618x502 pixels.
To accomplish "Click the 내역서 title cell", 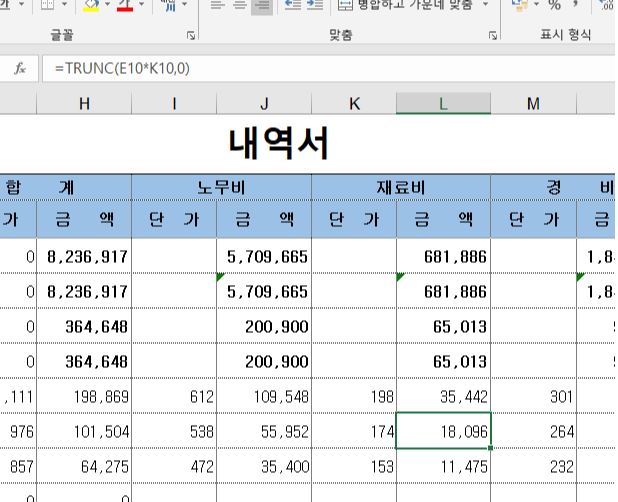I will (279, 143).
